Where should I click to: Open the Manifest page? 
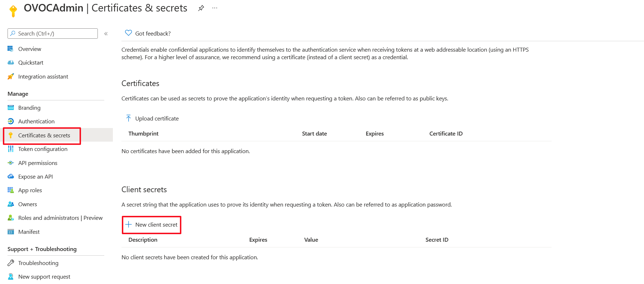(29, 232)
